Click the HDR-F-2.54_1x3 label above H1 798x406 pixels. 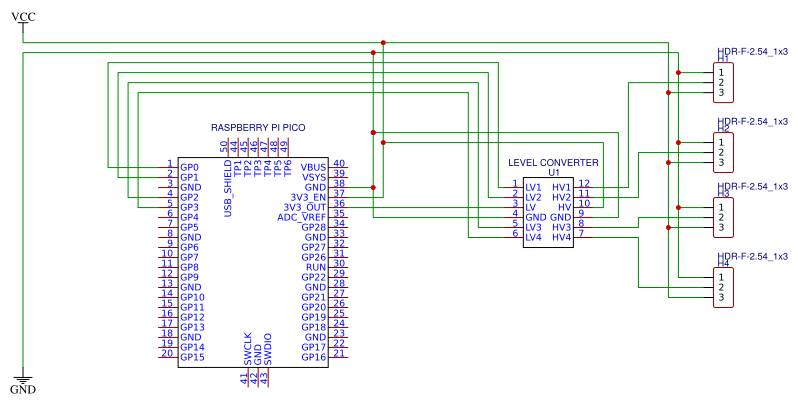point(753,52)
